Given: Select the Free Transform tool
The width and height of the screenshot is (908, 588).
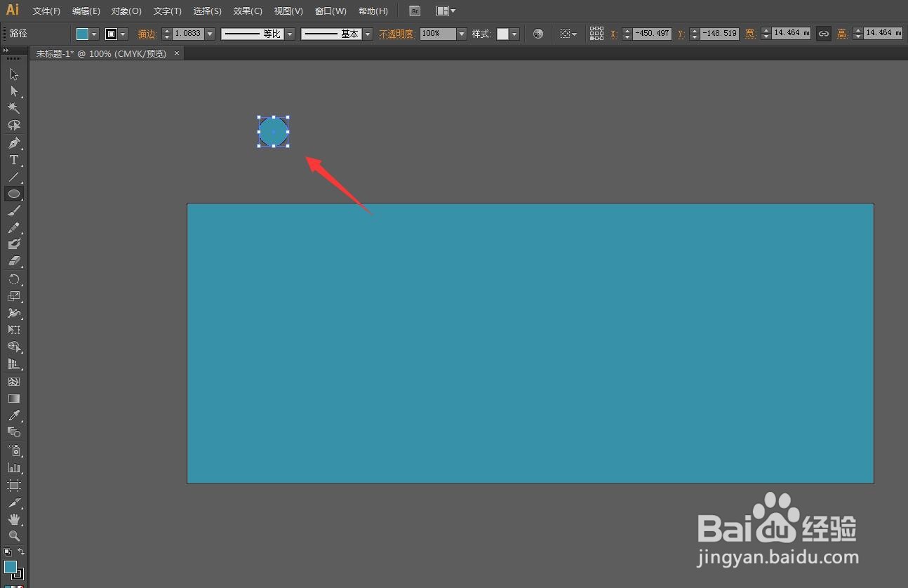Looking at the screenshot, I should click(x=14, y=330).
